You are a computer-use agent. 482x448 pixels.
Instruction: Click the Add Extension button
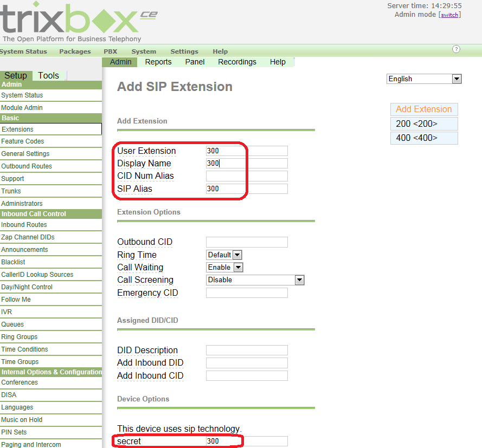(x=424, y=109)
